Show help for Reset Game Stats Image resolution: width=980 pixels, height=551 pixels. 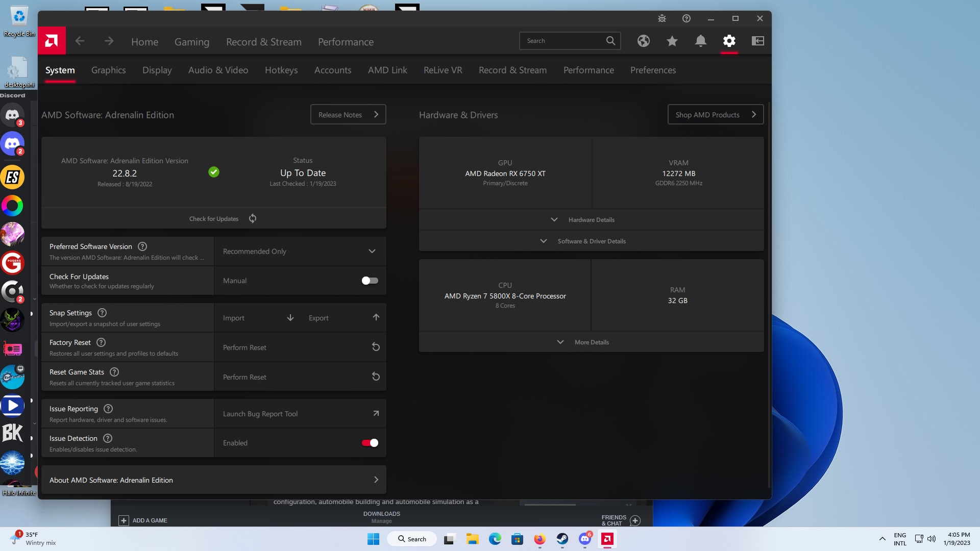pyautogui.click(x=114, y=372)
